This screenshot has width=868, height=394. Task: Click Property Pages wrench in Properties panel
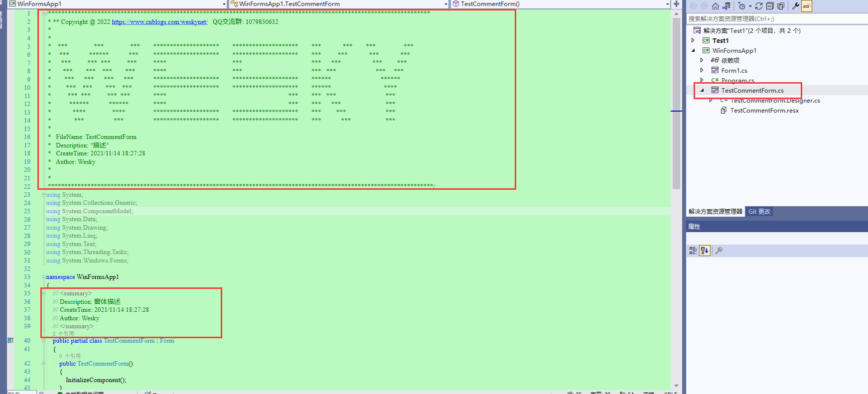pyautogui.click(x=719, y=251)
